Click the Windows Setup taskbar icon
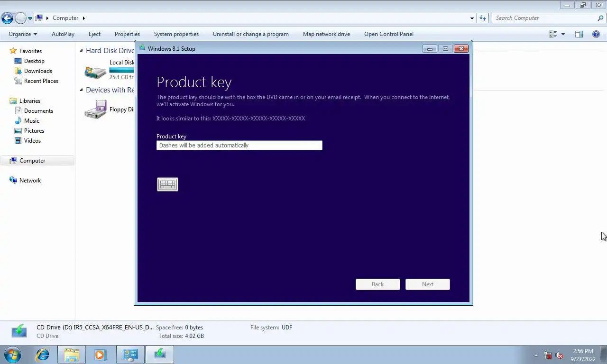Screen dimensions: 607x364 (160, 355)
